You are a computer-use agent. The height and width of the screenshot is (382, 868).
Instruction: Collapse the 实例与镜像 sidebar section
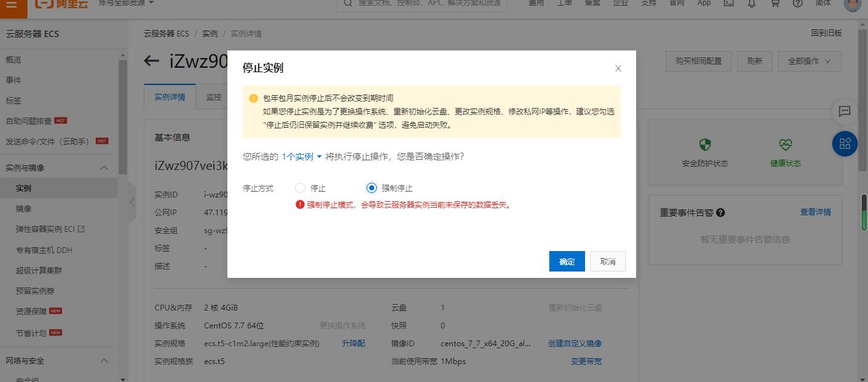104,168
